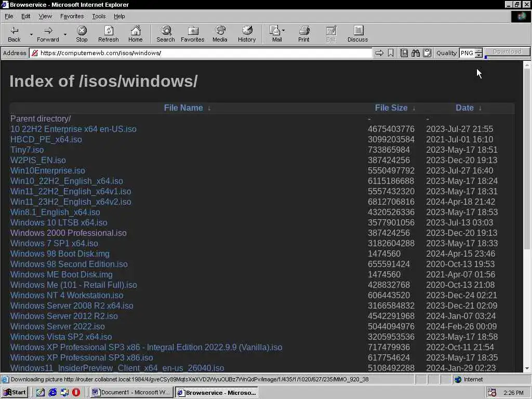This screenshot has width=532, height=399.
Task: Click the binoculars find icon
Action: click(x=416, y=53)
